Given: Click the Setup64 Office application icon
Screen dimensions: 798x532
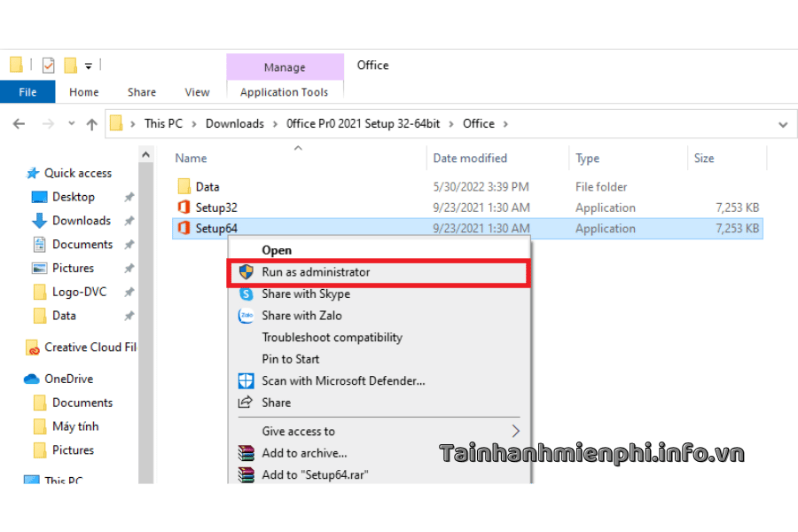Looking at the screenshot, I should 184,229.
